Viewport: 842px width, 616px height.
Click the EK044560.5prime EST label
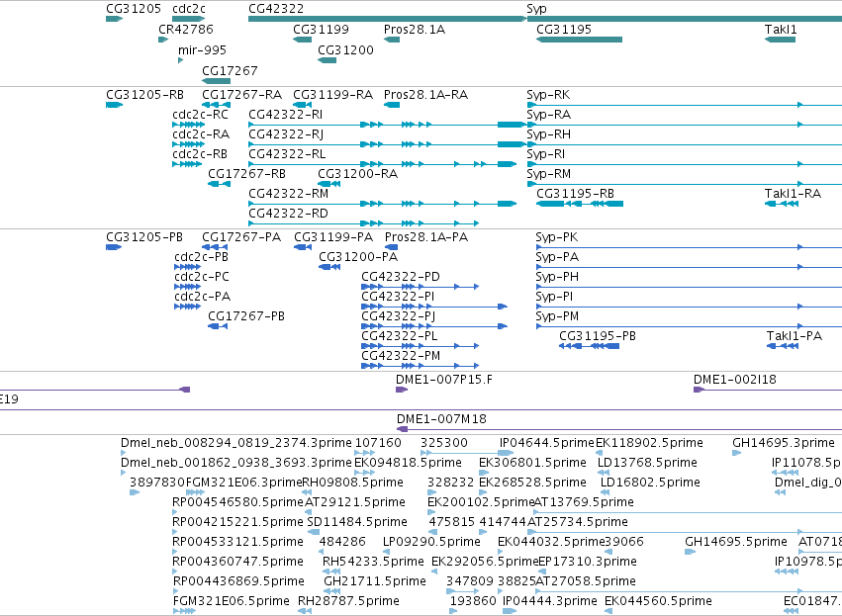pyautogui.click(x=658, y=601)
